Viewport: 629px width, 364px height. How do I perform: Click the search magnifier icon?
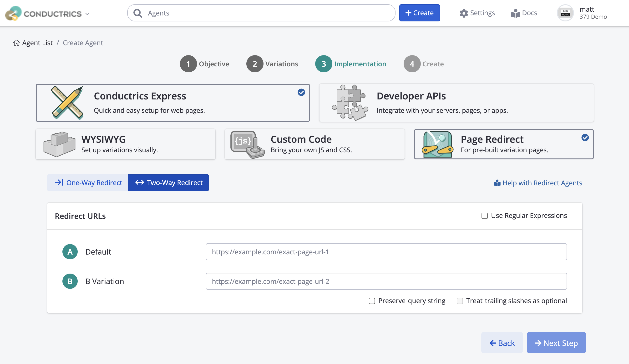point(137,13)
